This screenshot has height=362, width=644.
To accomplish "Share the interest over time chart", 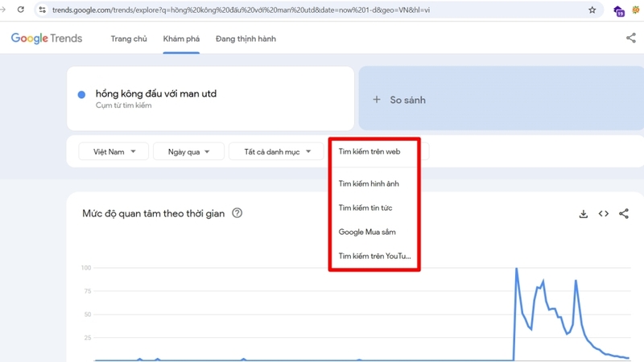I will [623, 213].
